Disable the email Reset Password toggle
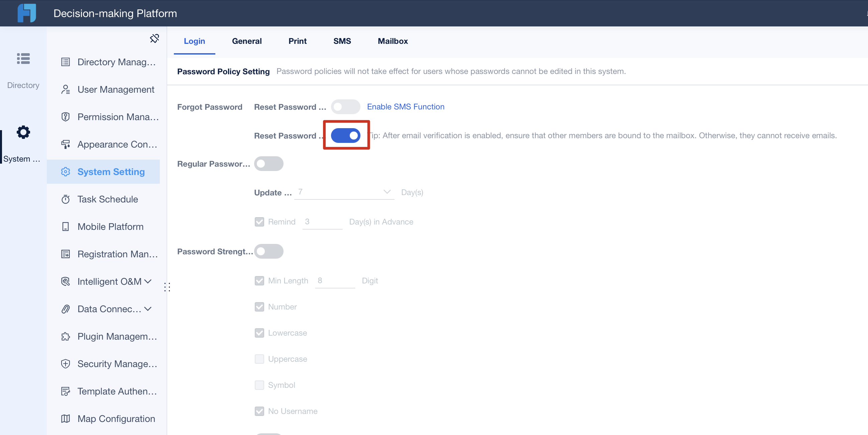The image size is (868, 435). click(x=345, y=136)
